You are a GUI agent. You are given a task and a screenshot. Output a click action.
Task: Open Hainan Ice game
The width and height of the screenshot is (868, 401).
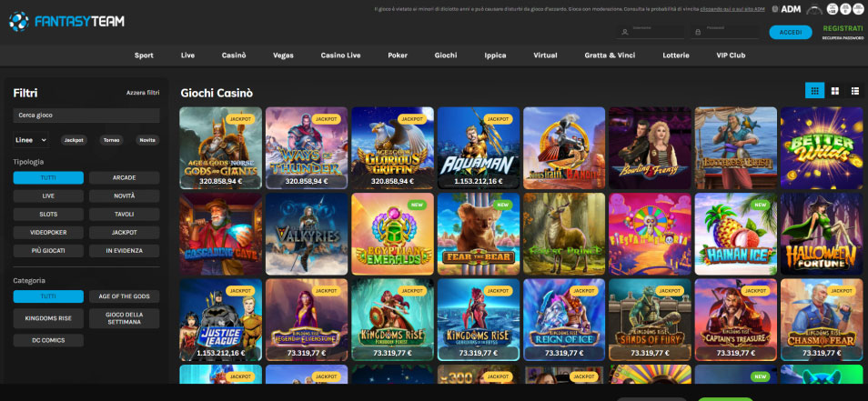click(x=736, y=234)
